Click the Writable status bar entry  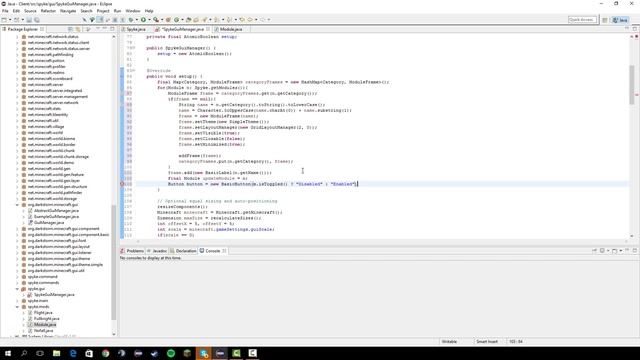point(449,342)
